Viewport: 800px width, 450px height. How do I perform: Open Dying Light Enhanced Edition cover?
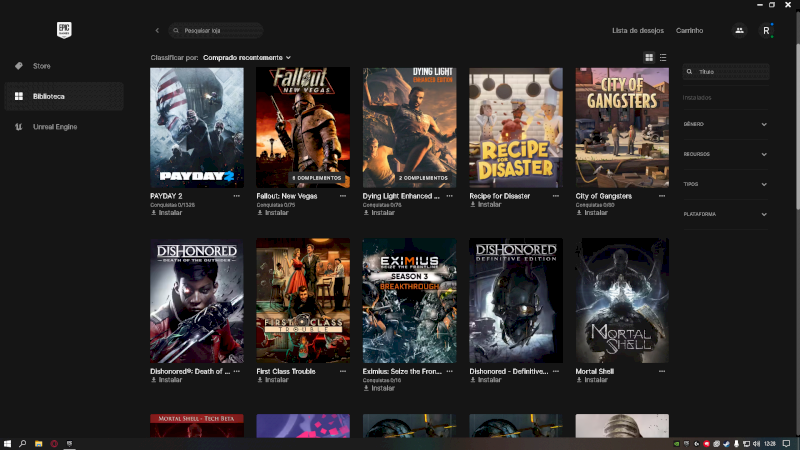point(409,128)
